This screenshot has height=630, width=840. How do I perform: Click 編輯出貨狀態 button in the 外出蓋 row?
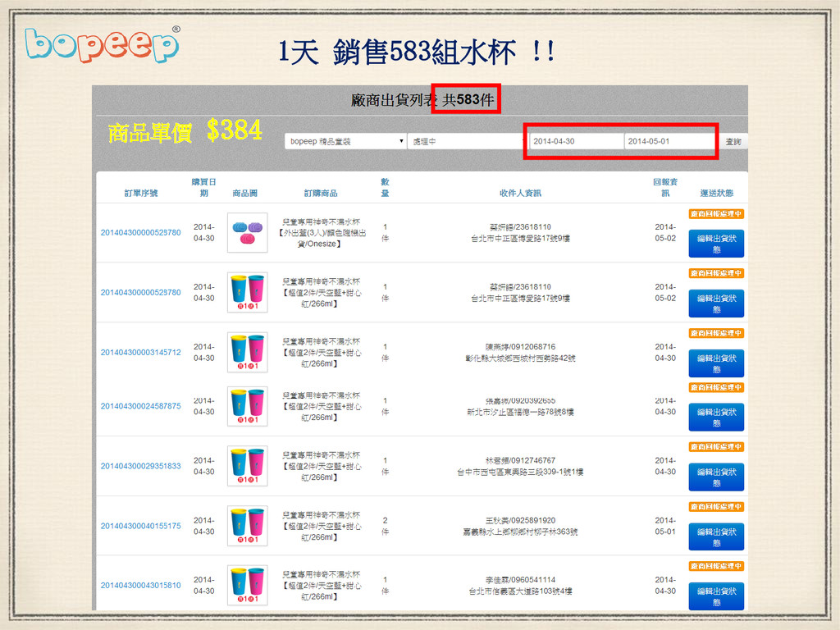point(716,244)
